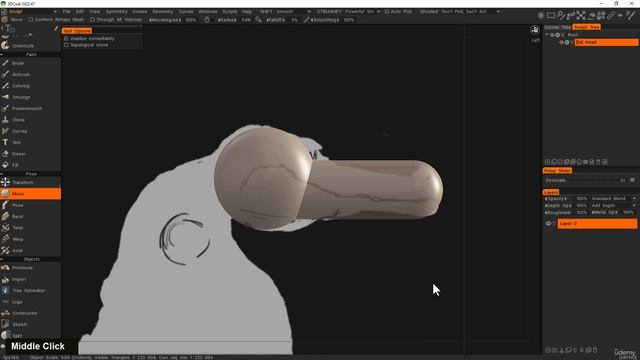Hide Layer 0 with eye icon
Image resolution: width=640 pixels, height=360 pixels.
point(548,224)
